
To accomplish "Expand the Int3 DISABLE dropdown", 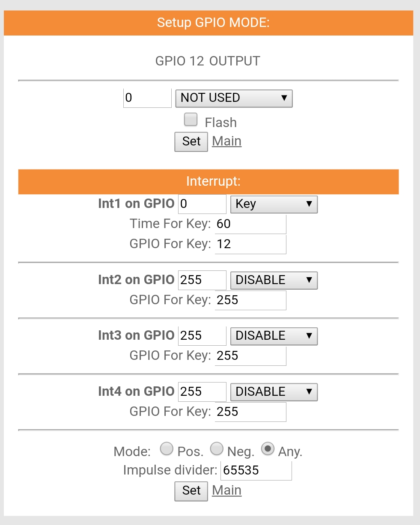I will (x=274, y=336).
